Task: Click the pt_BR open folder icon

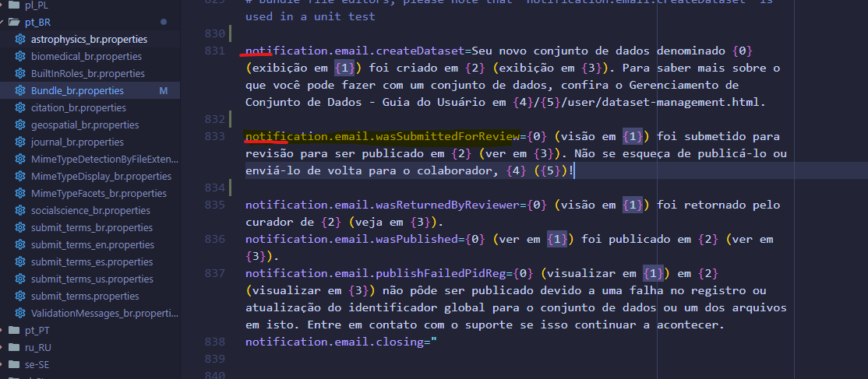Action: click(x=16, y=22)
